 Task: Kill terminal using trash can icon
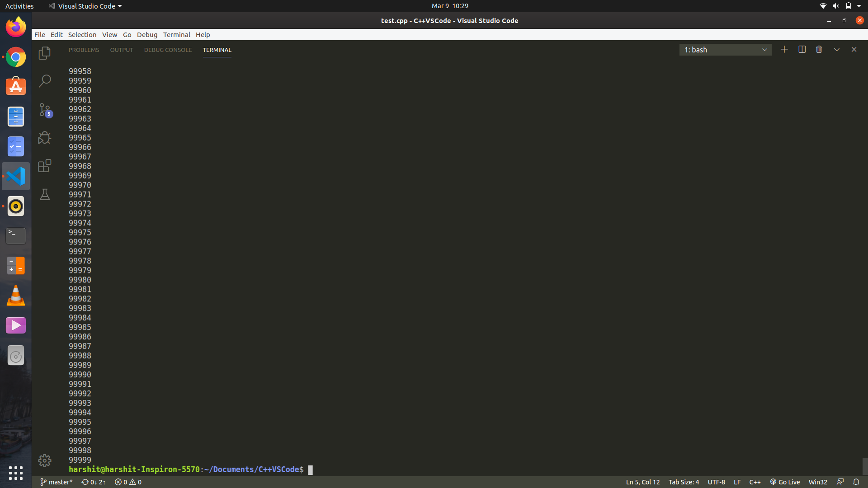pyautogui.click(x=819, y=50)
